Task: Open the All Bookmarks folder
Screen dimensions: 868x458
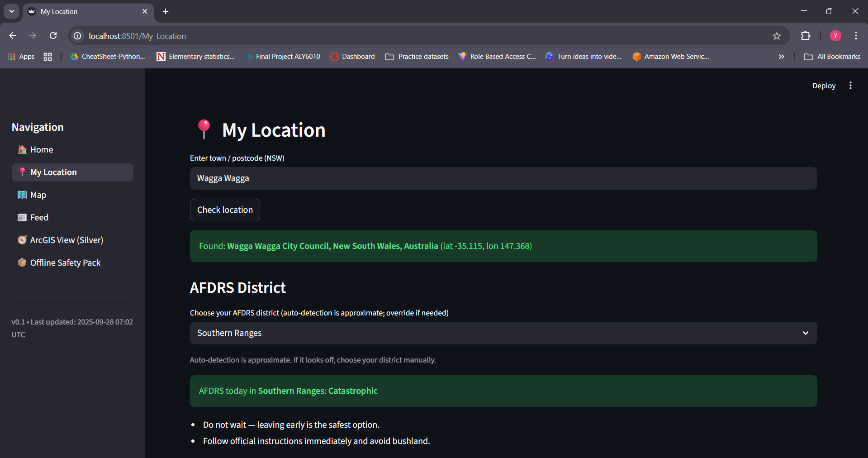Action: [x=832, y=57]
